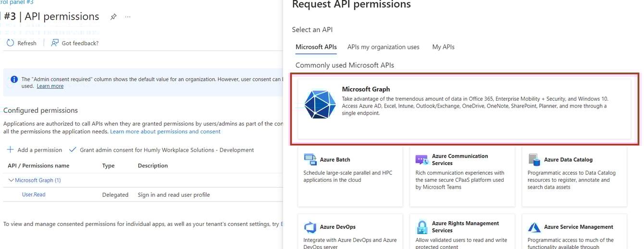Refresh the API permissions list
Viewport: 644px width, 249px height.
[x=22, y=43]
